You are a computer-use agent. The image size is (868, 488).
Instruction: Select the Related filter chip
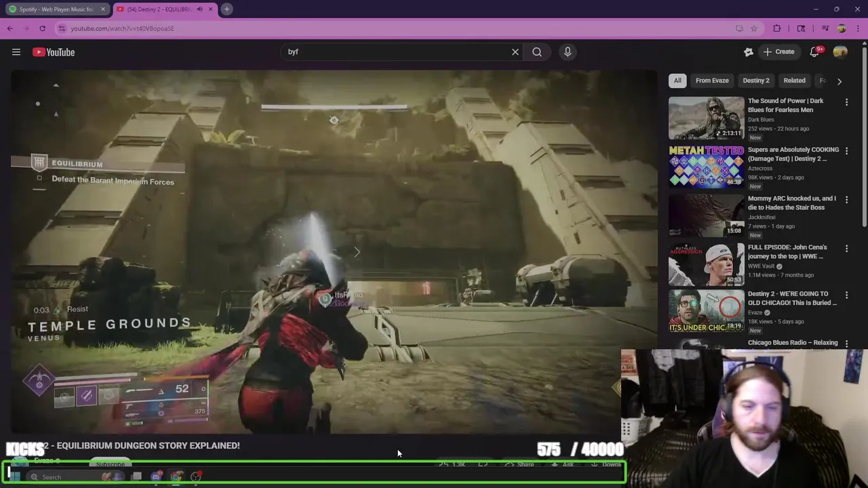[795, 81]
